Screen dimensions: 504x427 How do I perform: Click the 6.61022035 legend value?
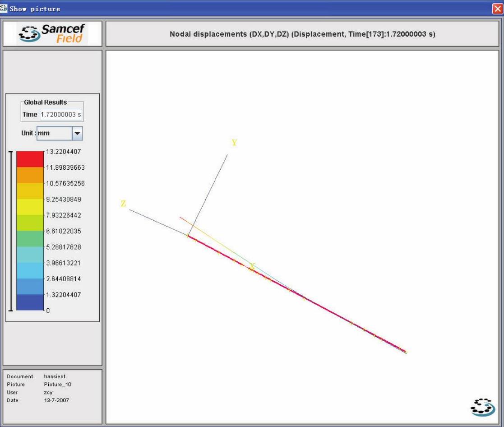(65, 231)
